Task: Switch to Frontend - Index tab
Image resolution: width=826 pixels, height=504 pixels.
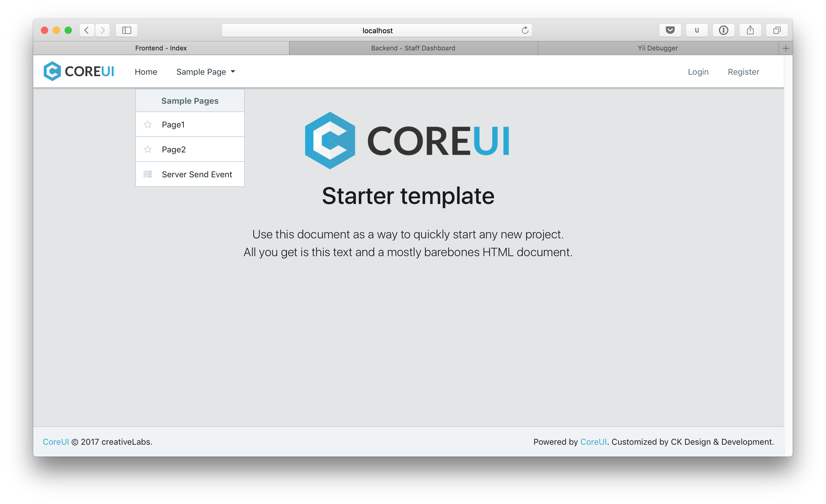Action: click(x=161, y=48)
